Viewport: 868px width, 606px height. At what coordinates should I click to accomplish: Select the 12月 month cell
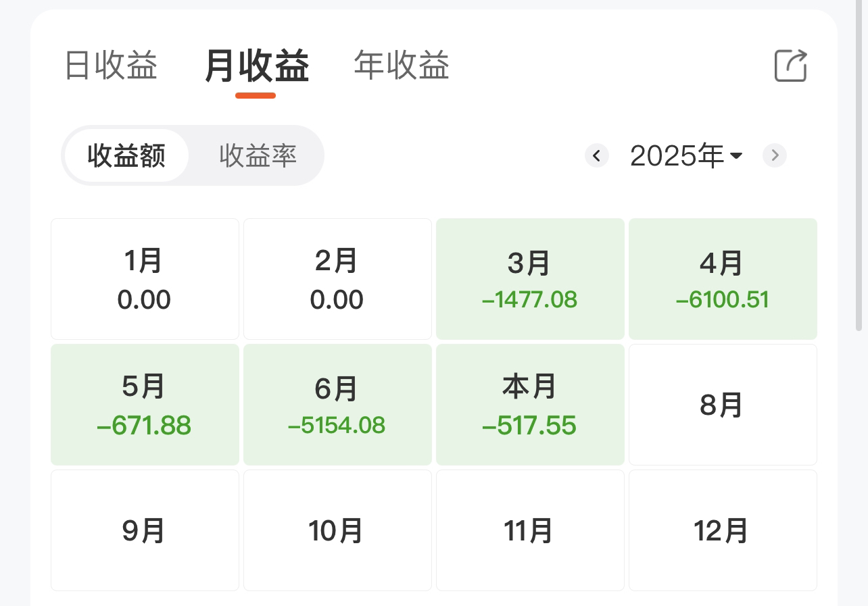[723, 530]
